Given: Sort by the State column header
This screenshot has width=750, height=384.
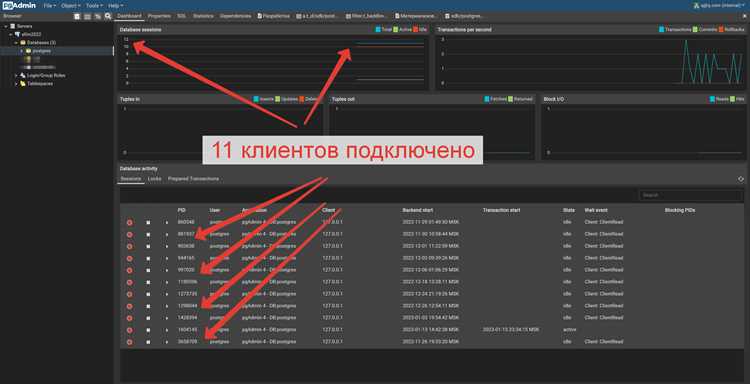Looking at the screenshot, I should (x=569, y=210).
